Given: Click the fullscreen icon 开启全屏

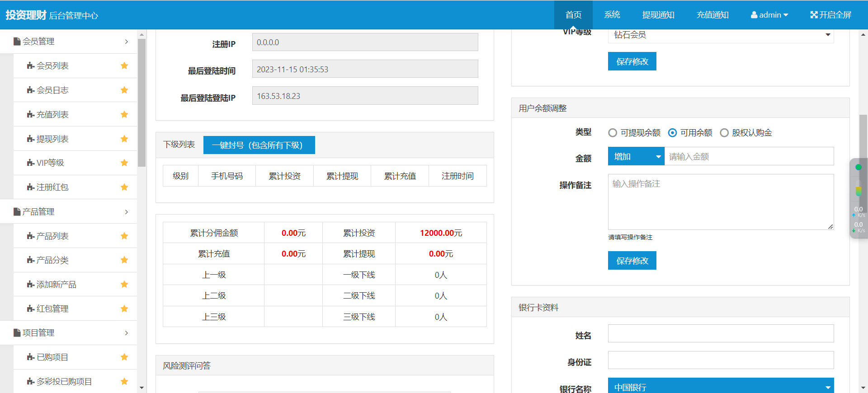Looking at the screenshot, I should coord(814,15).
